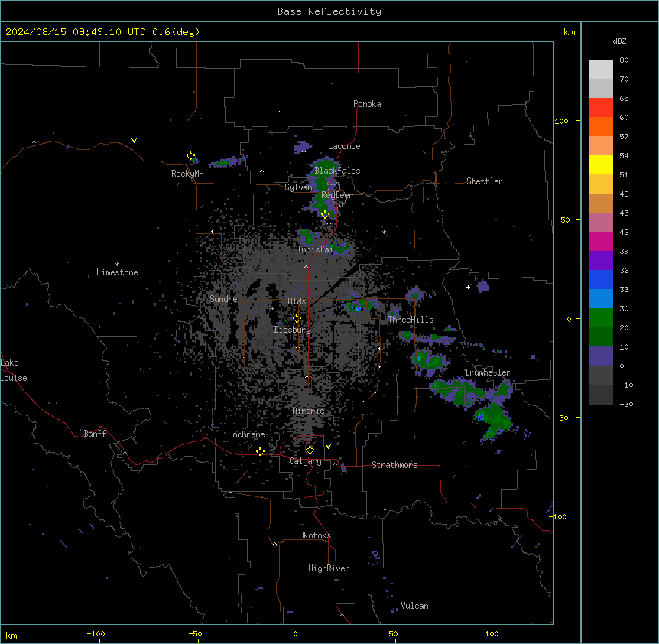Click the RedDeer city label
This screenshot has width=659, height=644.
pos(336,195)
